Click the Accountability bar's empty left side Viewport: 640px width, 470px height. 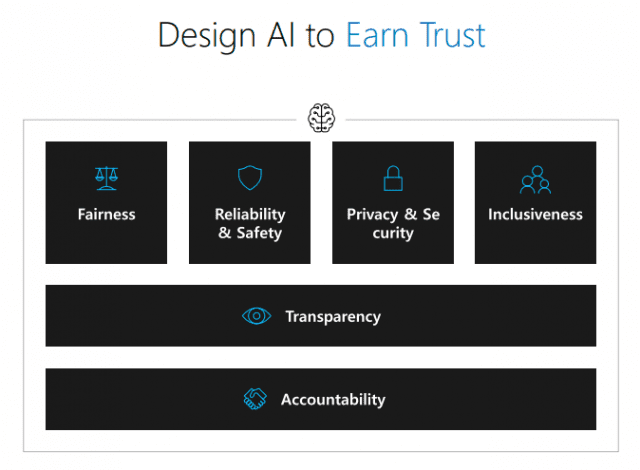pyautogui.click(x=143, y=399)
